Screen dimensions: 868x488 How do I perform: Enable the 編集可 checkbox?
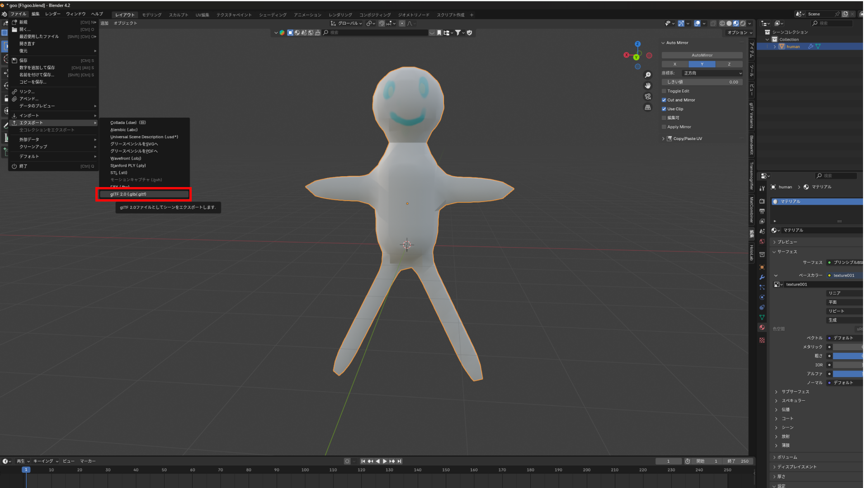coord(664,118)
